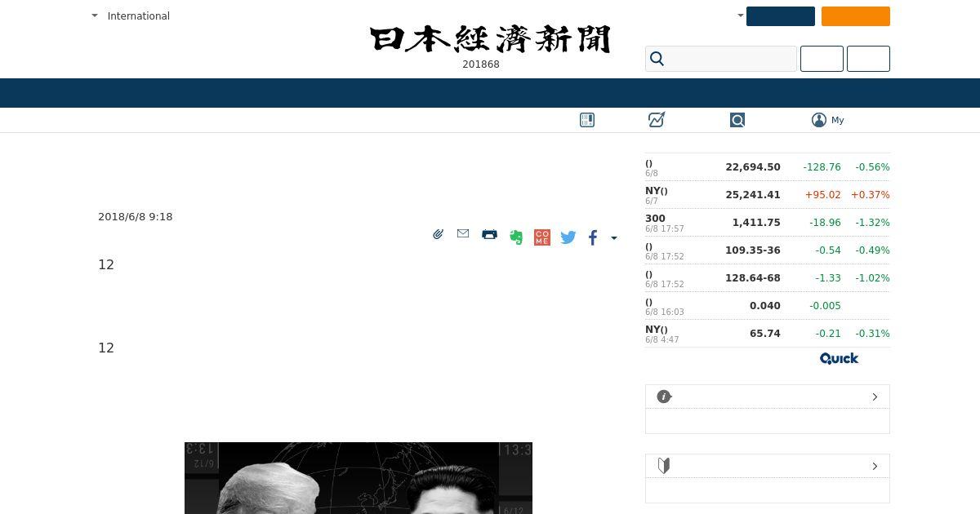Save article to Evernote

click(x=516, y=237)
